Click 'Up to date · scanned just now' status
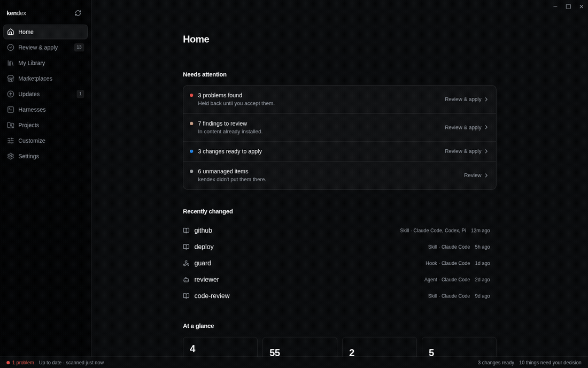 pyautogui.click(x=71, y=363)
